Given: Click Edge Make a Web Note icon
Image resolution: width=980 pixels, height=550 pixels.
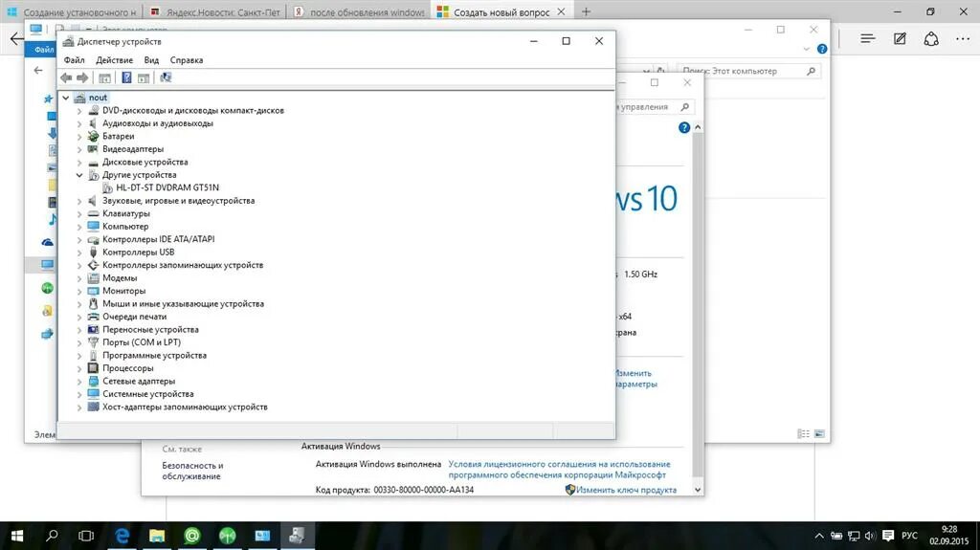Looking at the screenshot, I should [900, 39].
